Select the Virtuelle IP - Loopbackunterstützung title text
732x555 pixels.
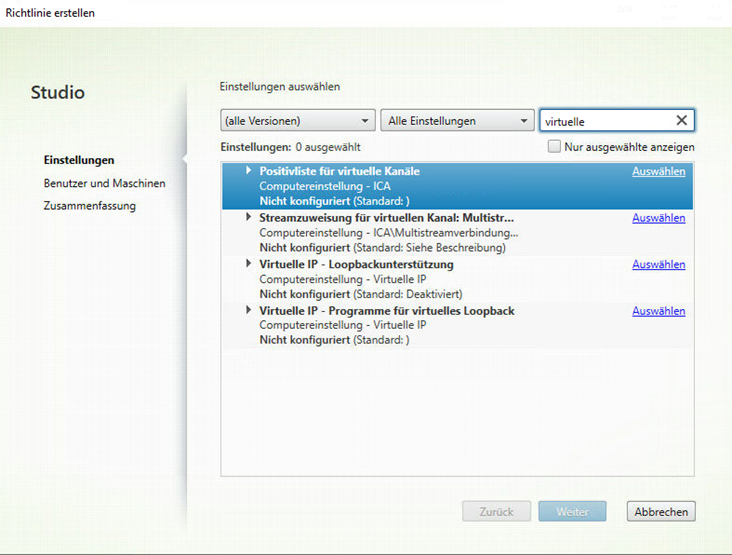(356, 264)
